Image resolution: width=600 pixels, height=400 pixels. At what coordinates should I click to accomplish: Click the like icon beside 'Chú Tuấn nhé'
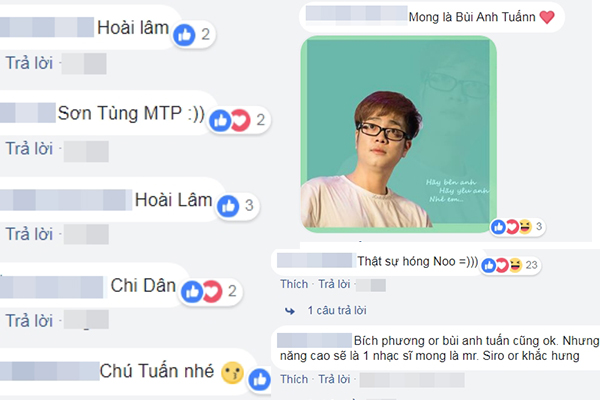(259, 380)
